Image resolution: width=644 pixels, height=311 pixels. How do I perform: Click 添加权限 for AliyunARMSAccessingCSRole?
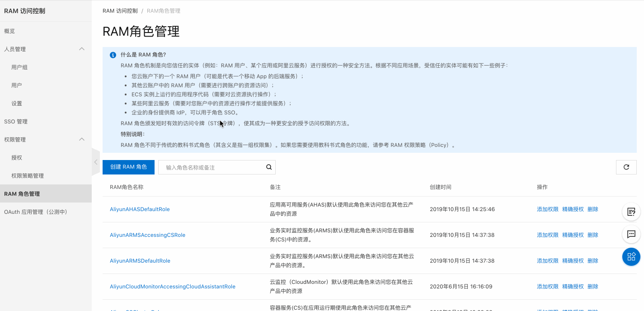point(548,235)
